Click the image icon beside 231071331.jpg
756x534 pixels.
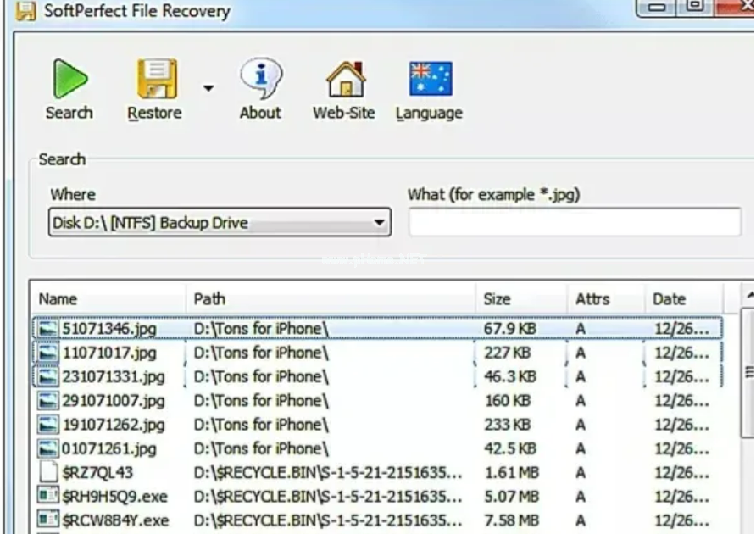click(x=47, y=376)
